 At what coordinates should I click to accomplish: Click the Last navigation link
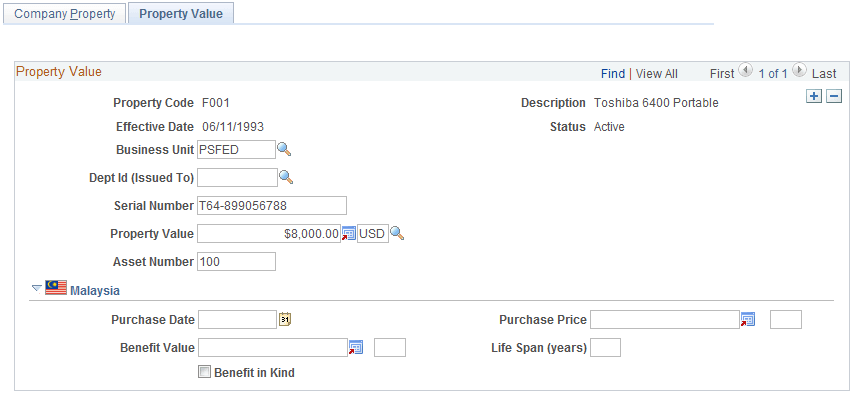824,74
